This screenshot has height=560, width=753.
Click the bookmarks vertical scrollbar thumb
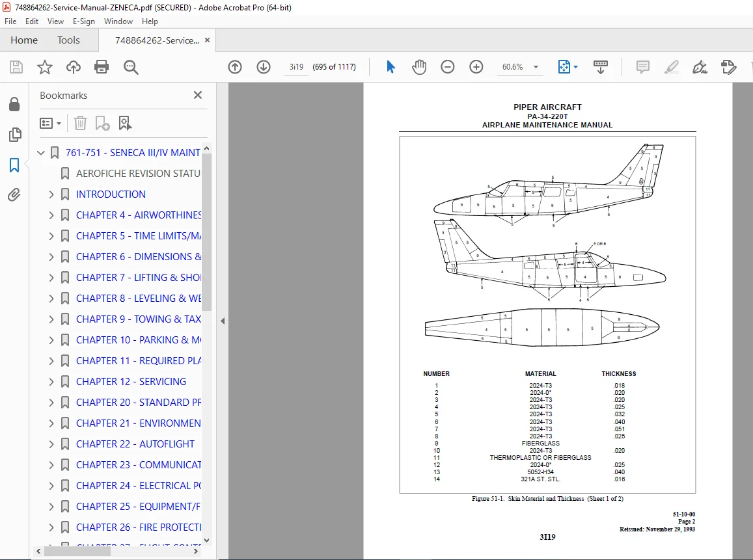(x=206, y=233)
